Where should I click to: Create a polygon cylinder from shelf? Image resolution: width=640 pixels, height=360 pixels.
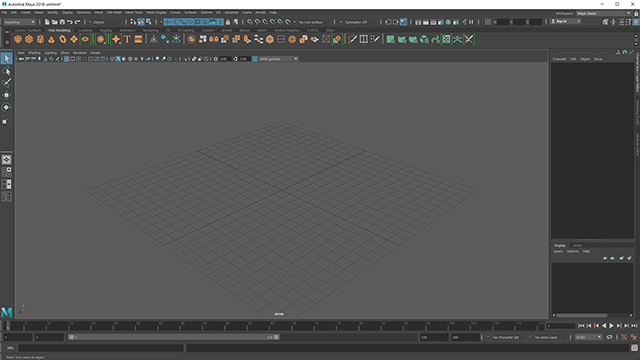click(40, 39)
